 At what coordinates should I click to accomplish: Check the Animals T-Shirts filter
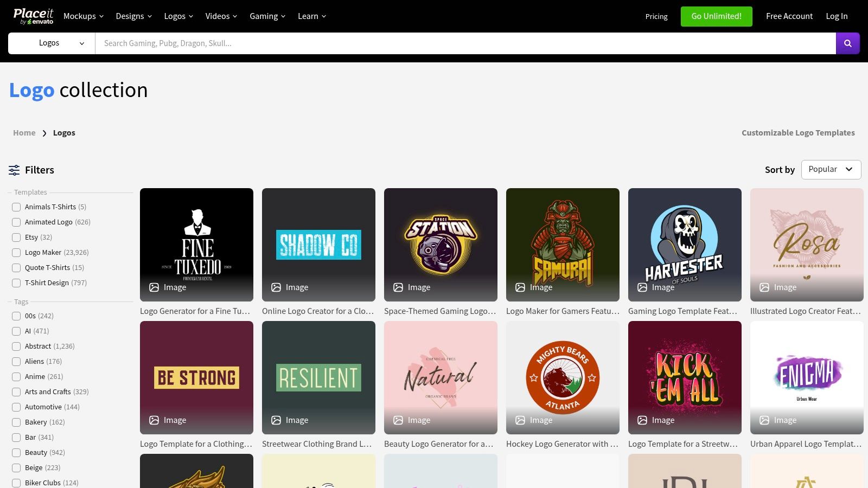[16, 207]
